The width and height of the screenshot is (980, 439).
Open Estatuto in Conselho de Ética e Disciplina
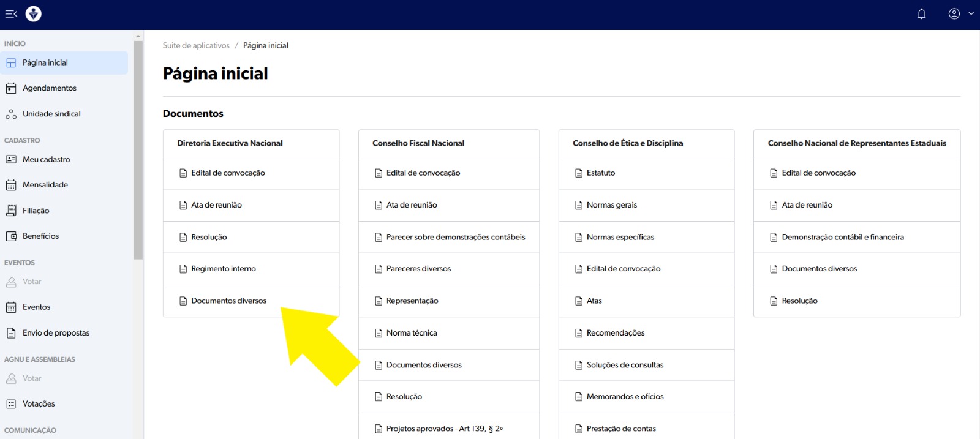click(x=600, y=173)
